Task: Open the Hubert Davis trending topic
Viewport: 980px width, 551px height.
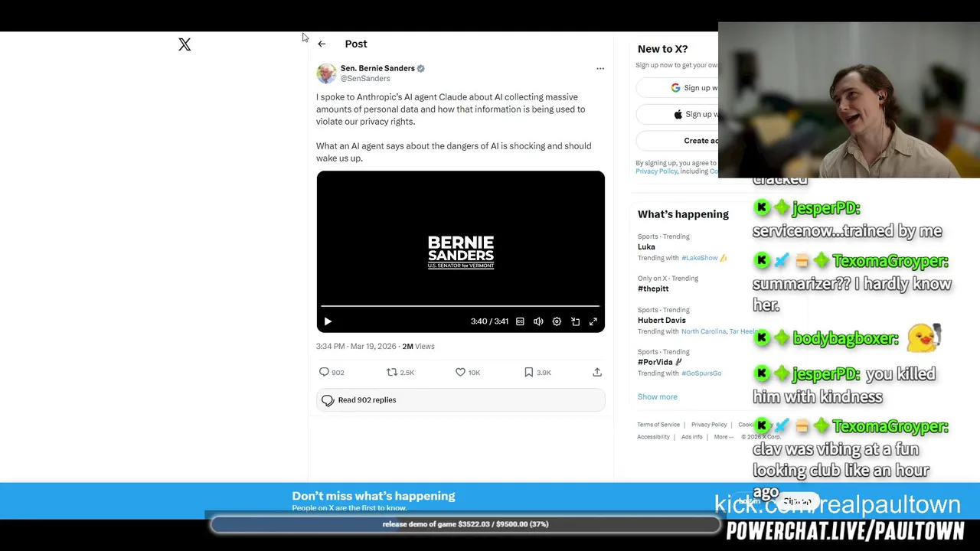Action: pos(661,321)
